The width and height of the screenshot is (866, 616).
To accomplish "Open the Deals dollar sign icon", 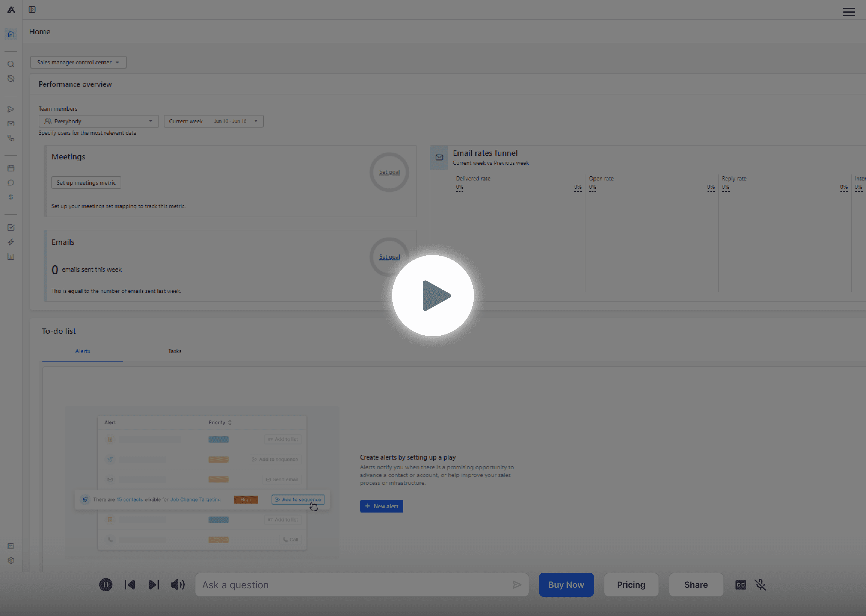I will 11,197.
